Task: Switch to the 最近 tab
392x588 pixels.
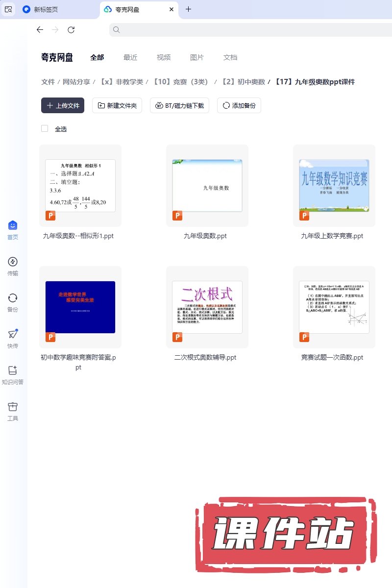Action: coord(130,57)
